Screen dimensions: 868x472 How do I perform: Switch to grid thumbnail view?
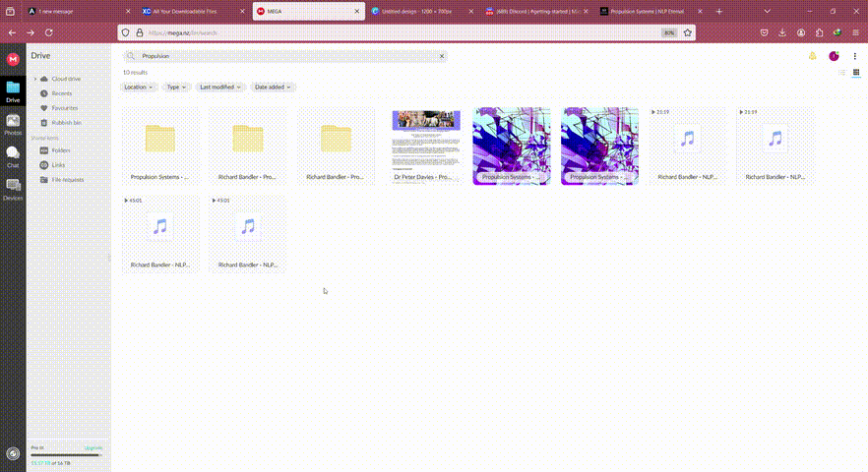click(856, 73)
